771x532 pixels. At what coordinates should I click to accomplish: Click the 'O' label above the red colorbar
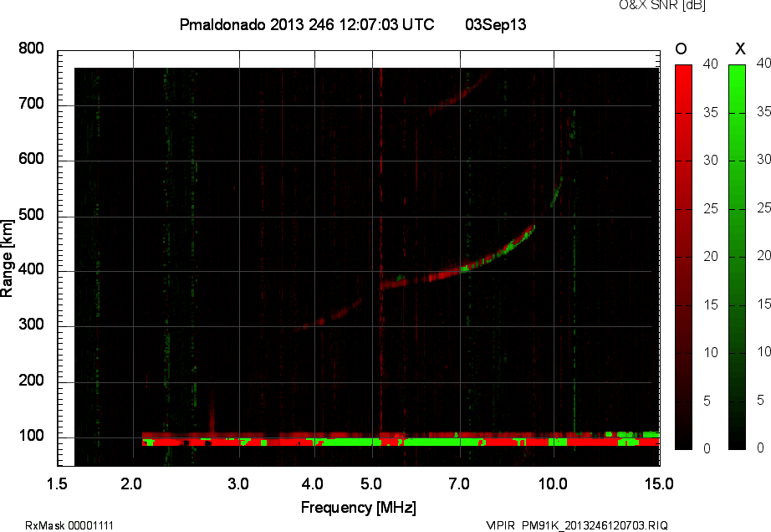tap(681, 49)
